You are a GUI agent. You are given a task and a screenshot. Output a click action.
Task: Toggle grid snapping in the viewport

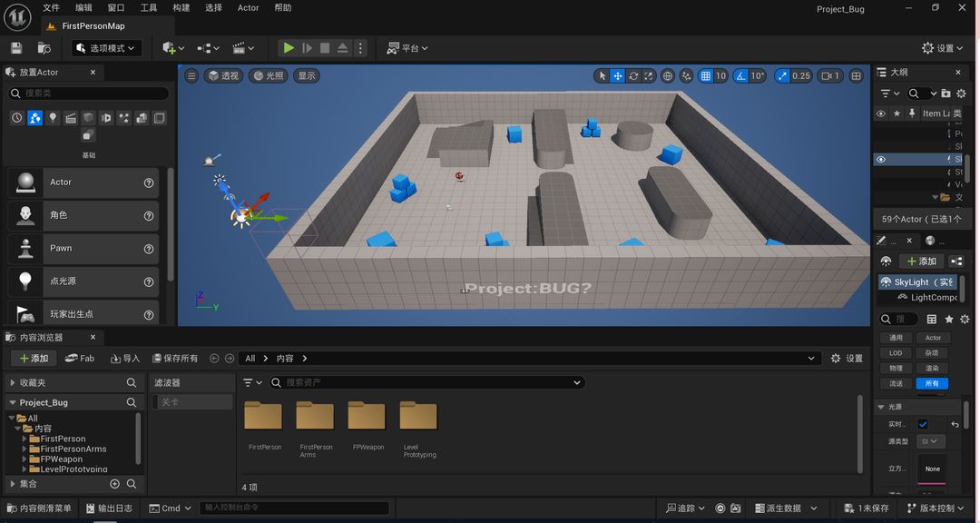[x=706, y=76]
